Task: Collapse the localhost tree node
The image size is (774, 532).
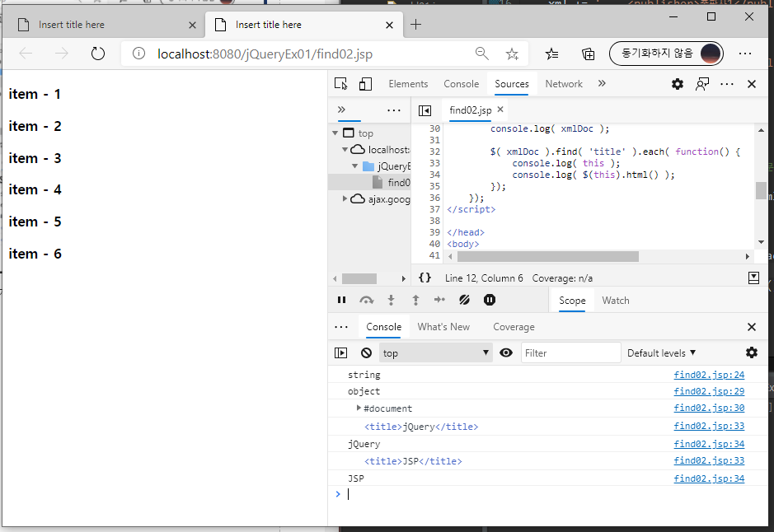Action: [345, 149]
